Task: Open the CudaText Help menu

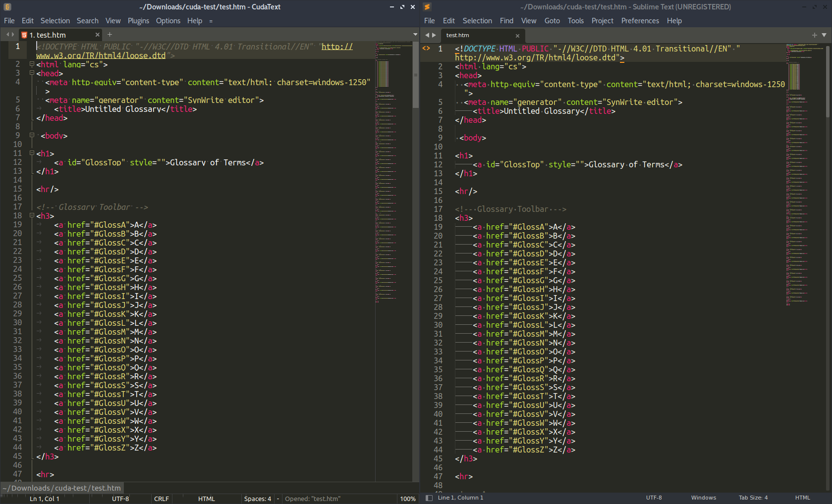Action: tap(195, 21)
